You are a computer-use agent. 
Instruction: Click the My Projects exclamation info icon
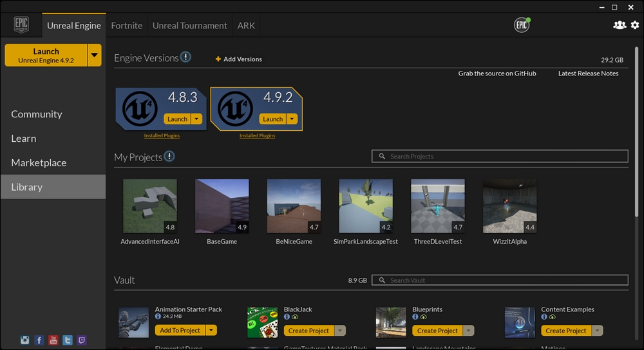coord(169,156)
